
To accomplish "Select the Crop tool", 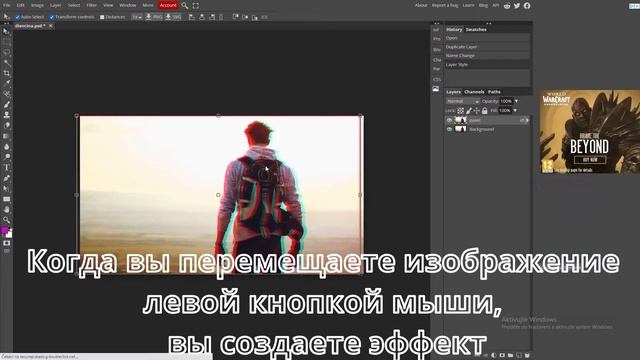I will 6,73.
